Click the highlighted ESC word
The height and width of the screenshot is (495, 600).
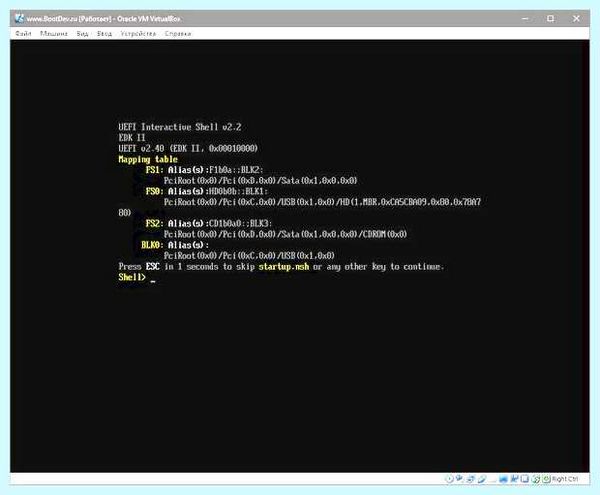[x=153, y=267]
